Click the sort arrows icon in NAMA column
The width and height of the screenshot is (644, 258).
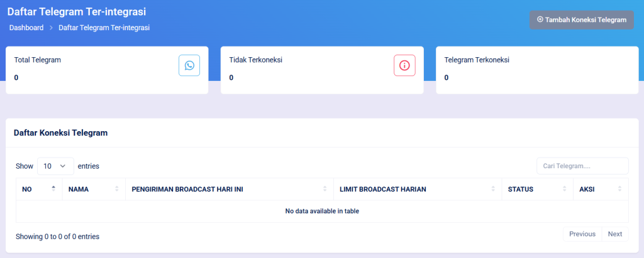117,189
